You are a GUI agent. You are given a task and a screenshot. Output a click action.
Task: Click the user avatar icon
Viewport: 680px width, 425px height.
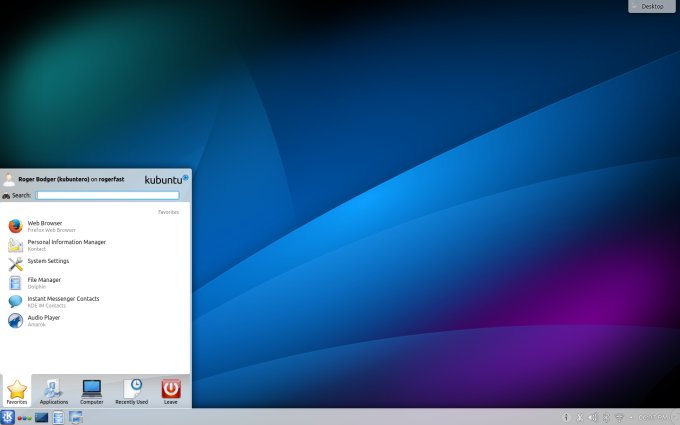click(8, 179)
